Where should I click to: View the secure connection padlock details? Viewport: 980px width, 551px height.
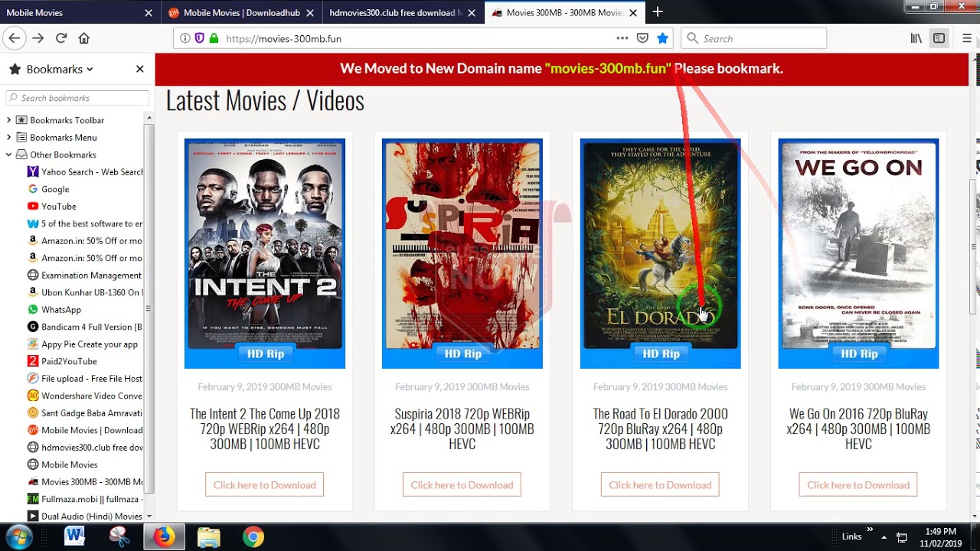point(214,38)
